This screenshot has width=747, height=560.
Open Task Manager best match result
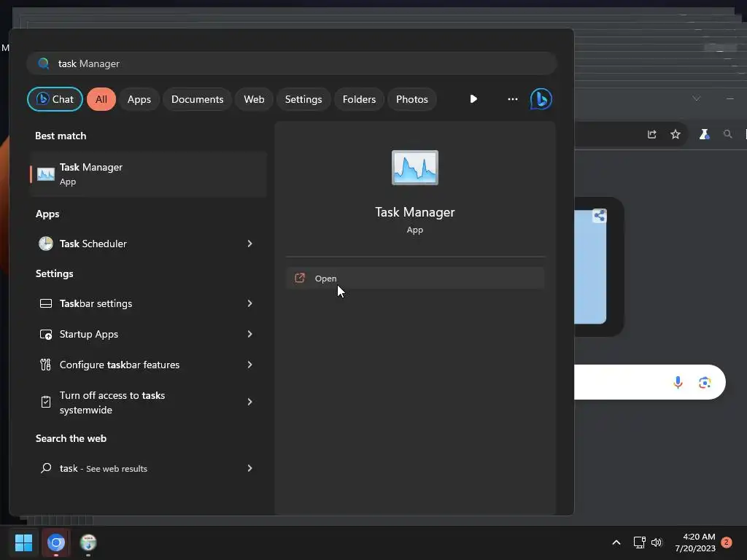coord(148,174)
